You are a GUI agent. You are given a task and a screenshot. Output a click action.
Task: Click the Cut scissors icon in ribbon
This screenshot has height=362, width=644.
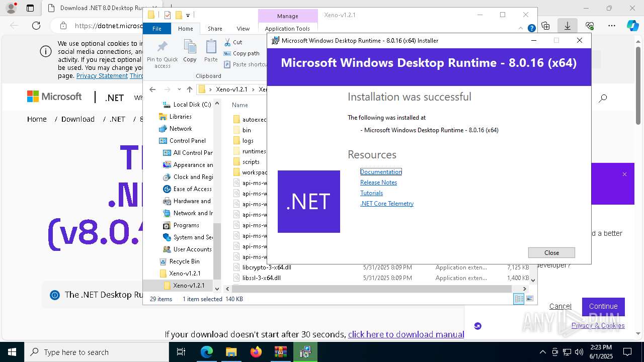tap(227, 42)
